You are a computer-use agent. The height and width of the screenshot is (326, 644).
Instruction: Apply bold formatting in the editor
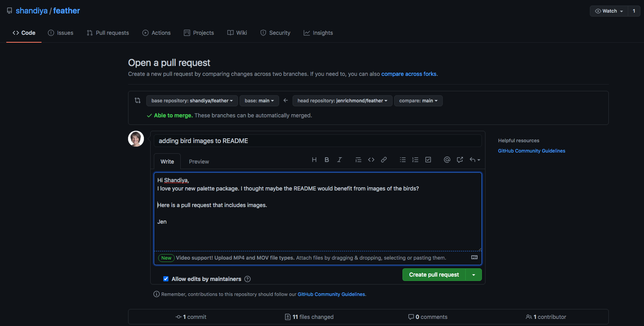pos(327,160)
